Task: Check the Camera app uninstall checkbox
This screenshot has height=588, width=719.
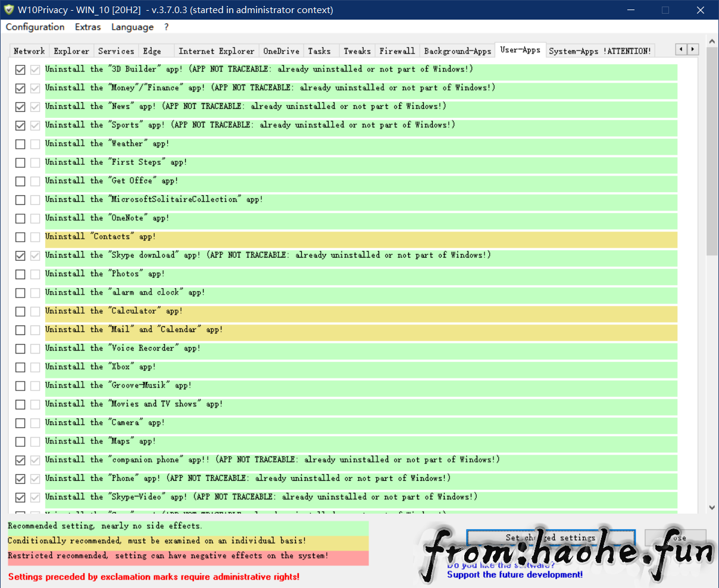Action: click(x=20, y=423)
